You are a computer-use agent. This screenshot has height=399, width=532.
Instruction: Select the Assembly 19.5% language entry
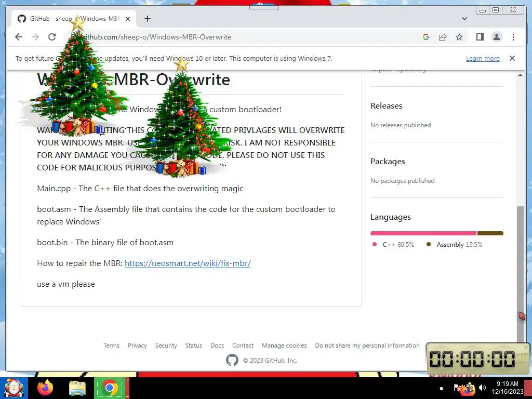point(455,245)
